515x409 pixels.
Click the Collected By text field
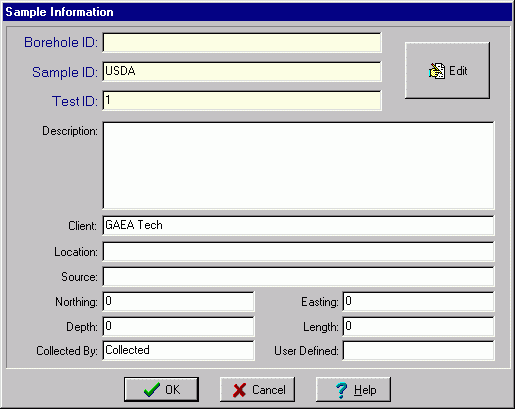click(x=178, y=350)
